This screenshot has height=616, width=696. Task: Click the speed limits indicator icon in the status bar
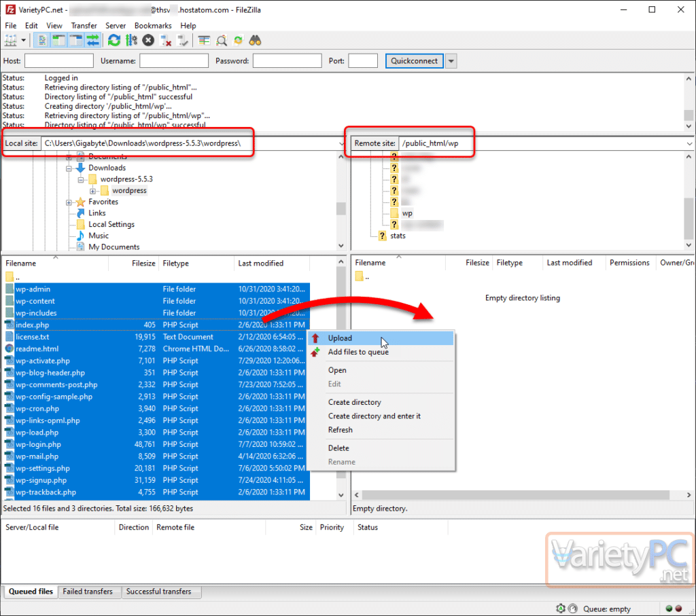572,609
